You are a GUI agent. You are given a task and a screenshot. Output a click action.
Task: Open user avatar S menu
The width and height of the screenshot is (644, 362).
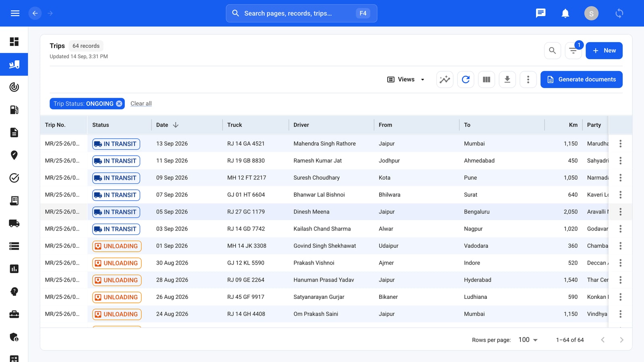coord(591,13)
